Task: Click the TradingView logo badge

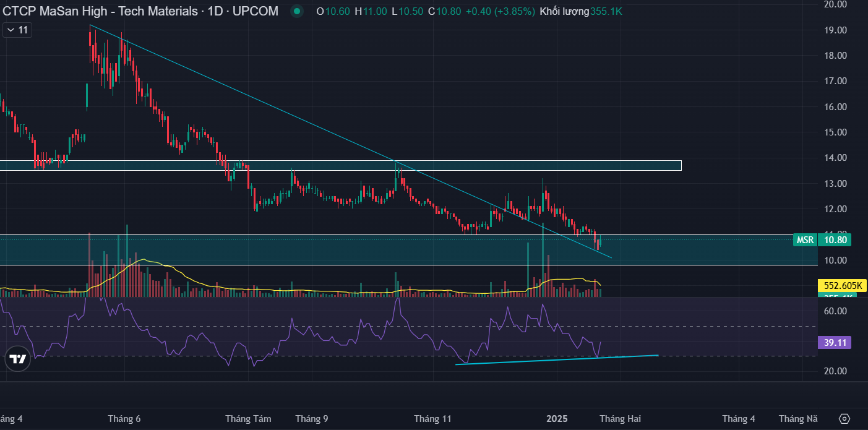Action: tap(18, 359)
